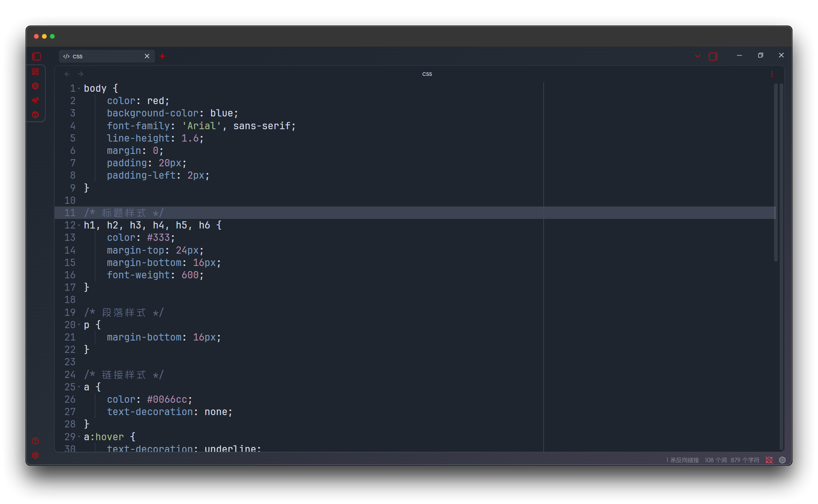The width and height of the screenshot is (818, 504).
Task: Click the gray cube status bar icon
Action: [x=782, y=460]
